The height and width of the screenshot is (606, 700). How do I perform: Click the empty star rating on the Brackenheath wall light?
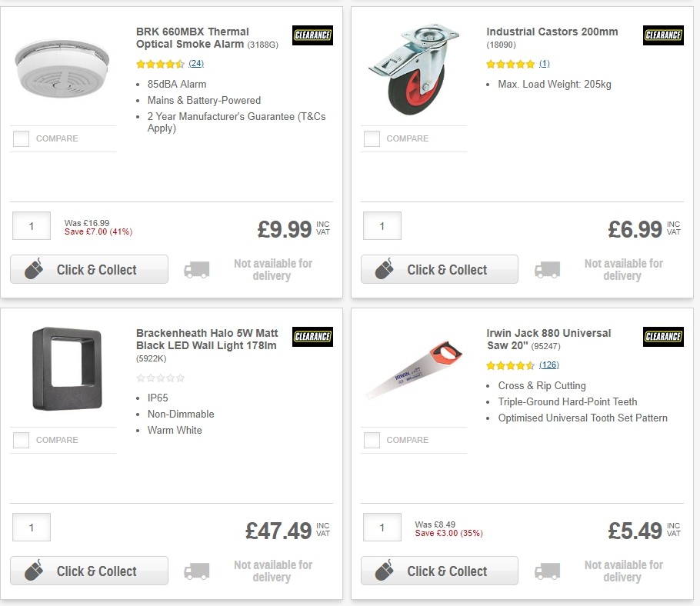pyautogui.click(x=160, y=378)
